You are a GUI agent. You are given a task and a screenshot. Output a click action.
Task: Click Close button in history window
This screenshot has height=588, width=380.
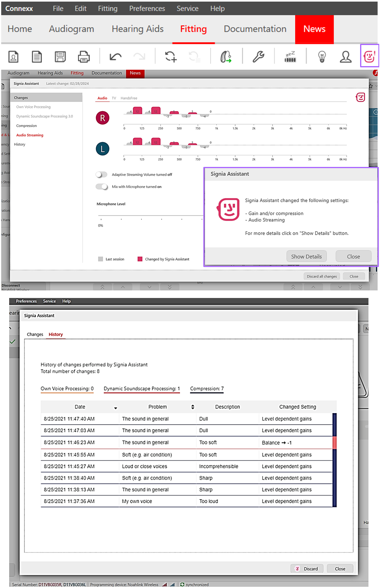click(340, 569)
